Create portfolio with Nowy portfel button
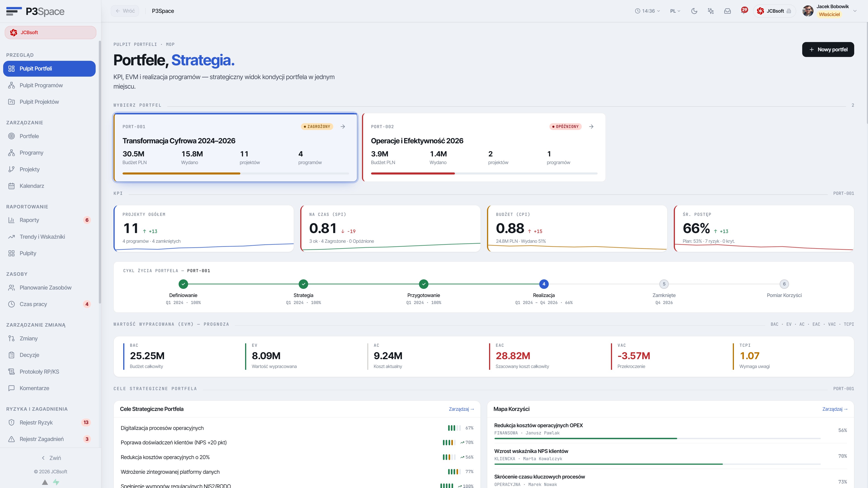This screenshot has width=868, height=488. (x=828, y=50)
